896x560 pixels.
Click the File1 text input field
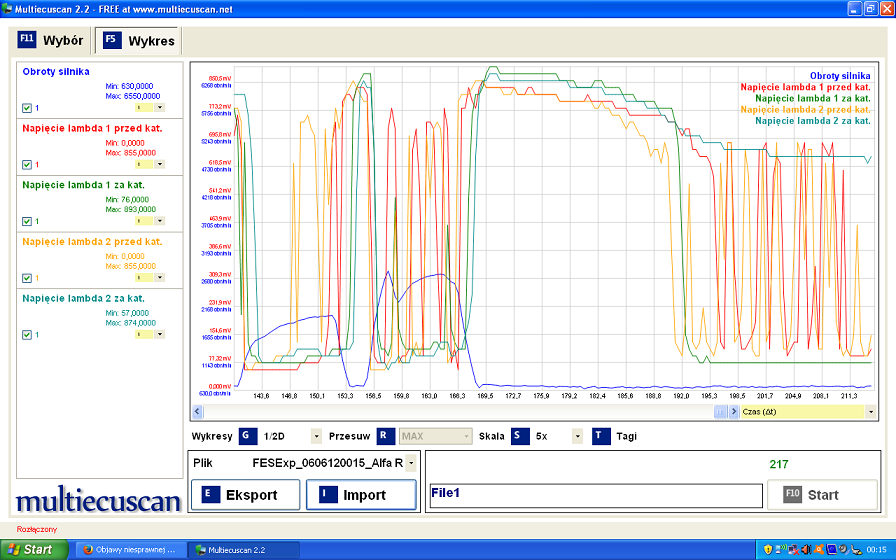[594, 495]
